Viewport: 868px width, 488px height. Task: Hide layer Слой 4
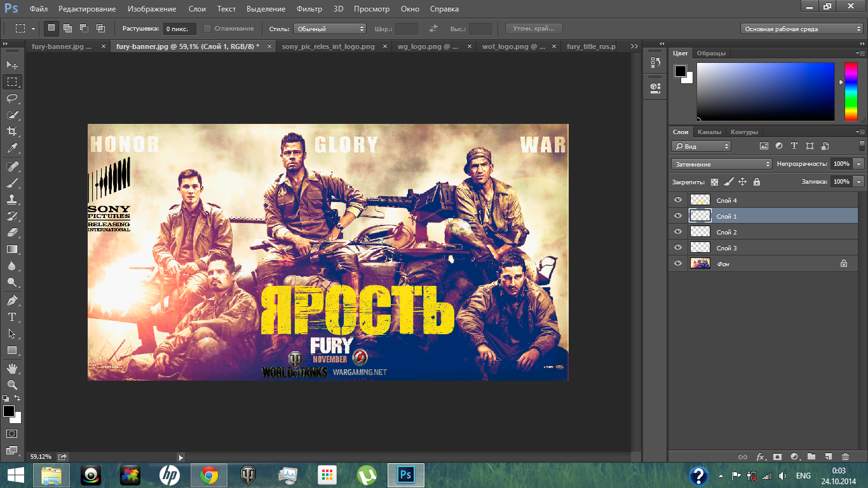tap(677, 200)
